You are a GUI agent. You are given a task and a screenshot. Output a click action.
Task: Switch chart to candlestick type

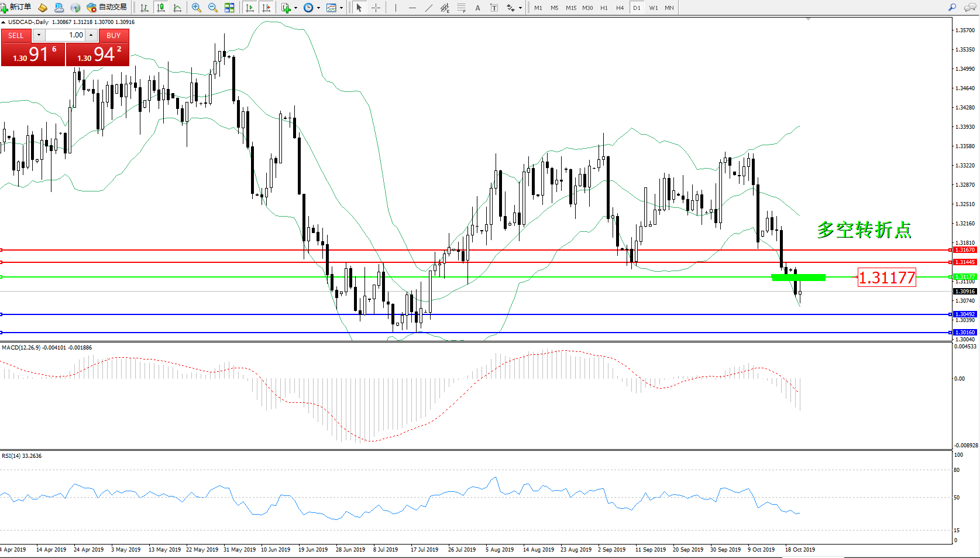(161, 8)
